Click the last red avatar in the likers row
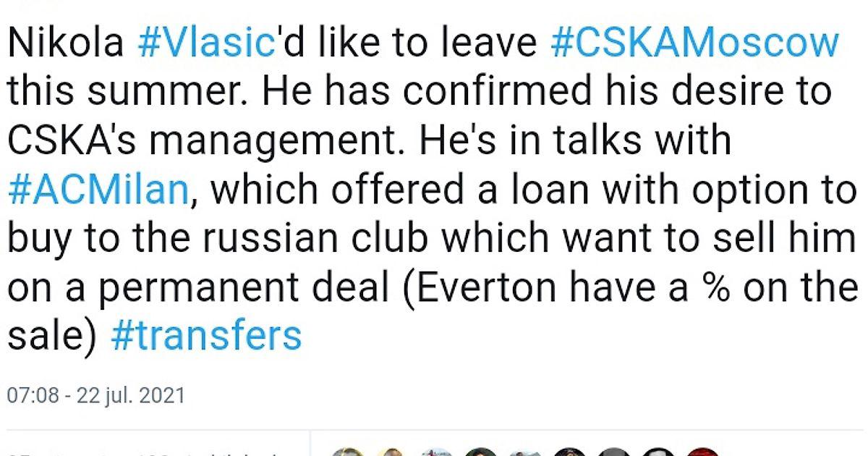This screenshot has width=868, height=456. tap(702, 450)
